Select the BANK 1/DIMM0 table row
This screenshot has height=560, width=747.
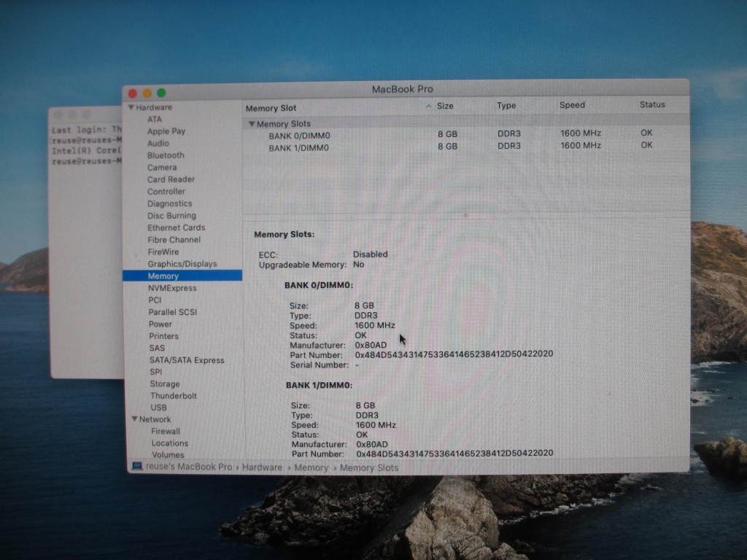(466, 147)
